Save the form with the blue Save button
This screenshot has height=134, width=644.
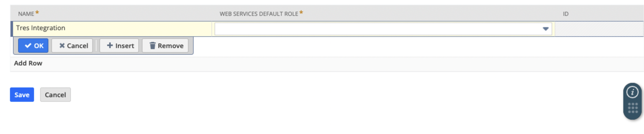point(22,95)
